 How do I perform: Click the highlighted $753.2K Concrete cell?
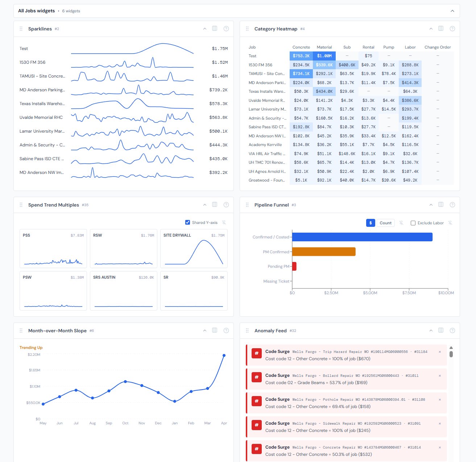[301, 56]
